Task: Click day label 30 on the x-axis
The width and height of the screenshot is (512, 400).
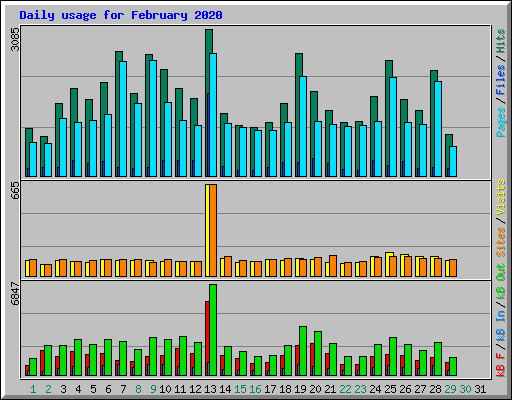Action: tap(465, 389)
